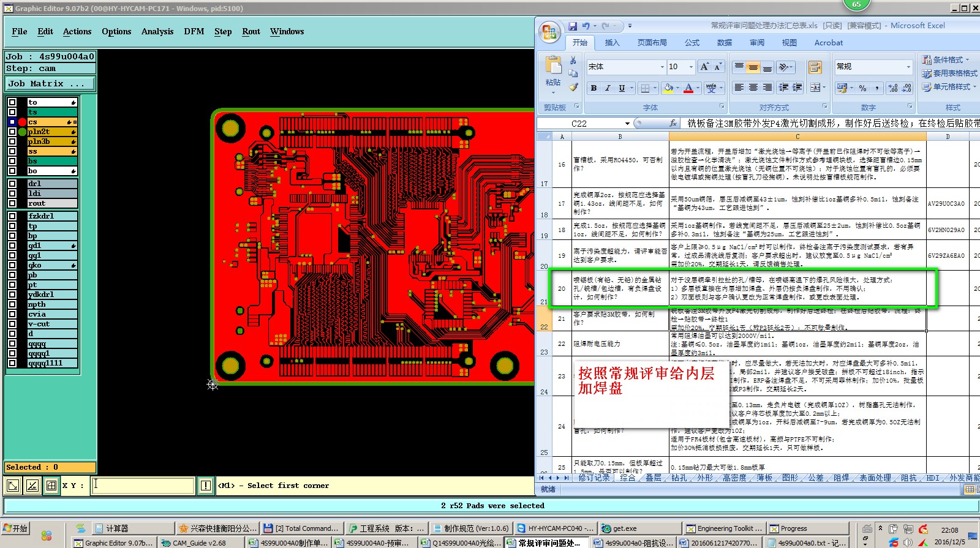
Task: Click the insert function fx icon
Action: 673,123
